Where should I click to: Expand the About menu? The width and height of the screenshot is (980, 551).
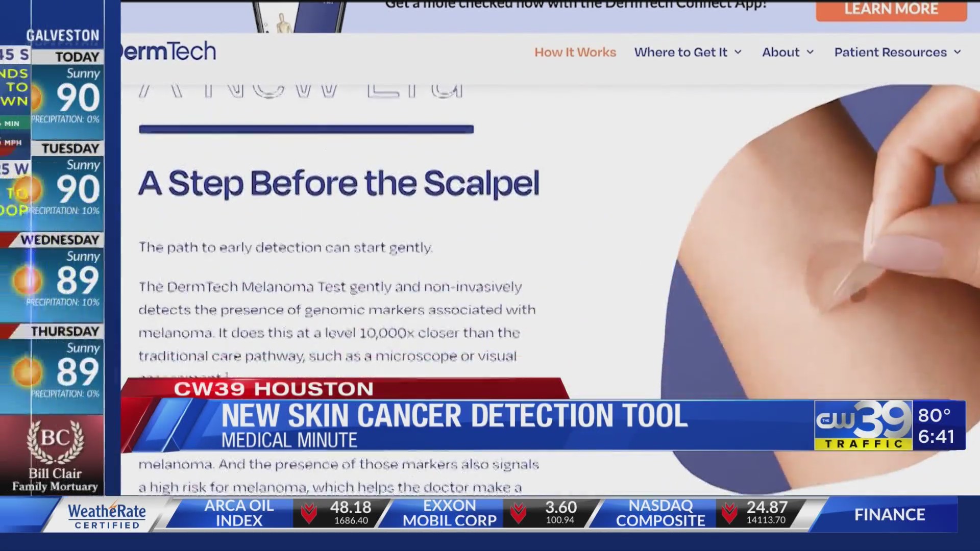tap(787, 52)
